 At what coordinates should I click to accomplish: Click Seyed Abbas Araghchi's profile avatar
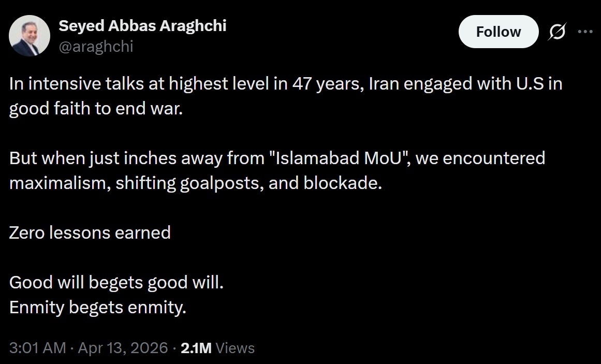click(30, 36)
